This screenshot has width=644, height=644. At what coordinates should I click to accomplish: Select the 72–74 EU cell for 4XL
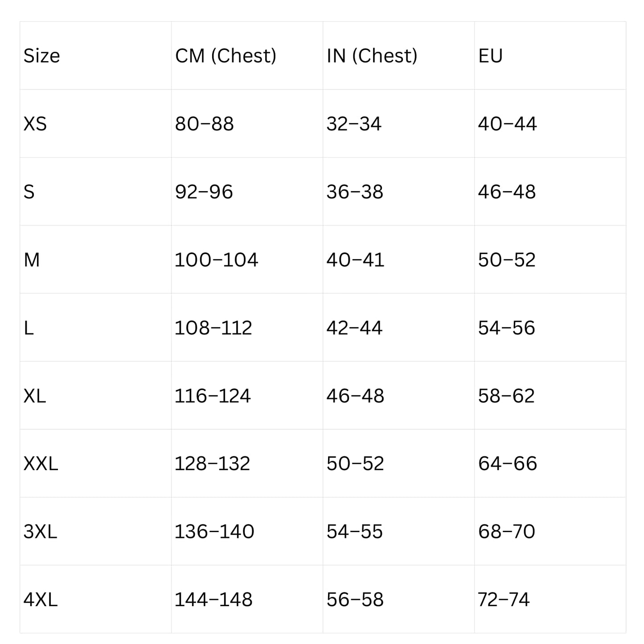coord(504,600)
